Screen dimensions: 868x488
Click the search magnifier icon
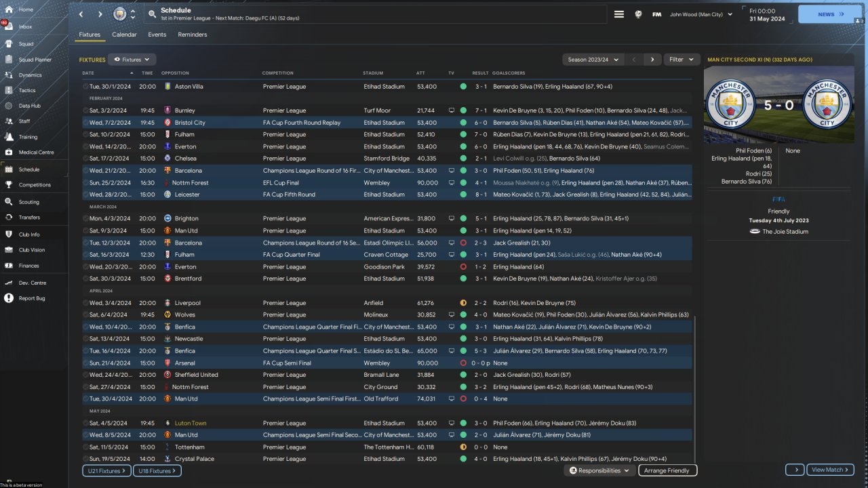[152, 14]
